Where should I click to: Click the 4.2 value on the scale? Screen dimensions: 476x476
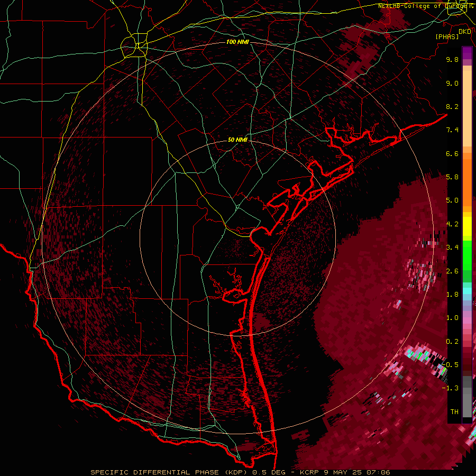tap(452, 224)
